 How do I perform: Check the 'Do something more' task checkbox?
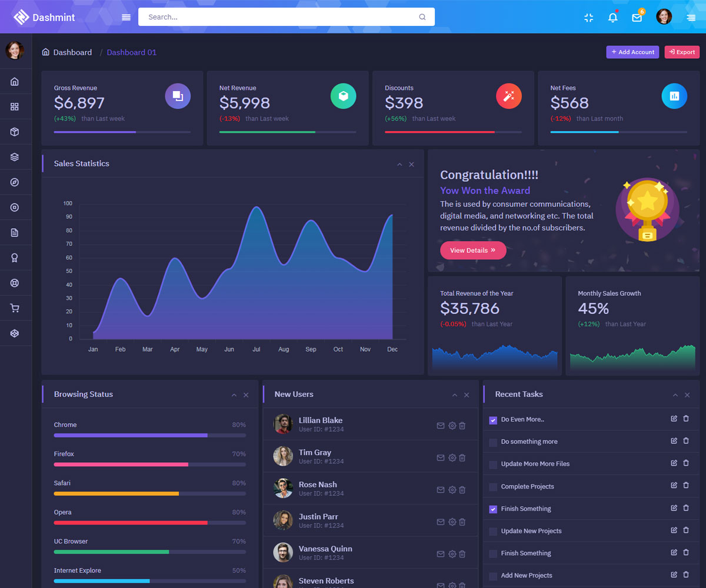pyautogui.click(x=493, y=442)
